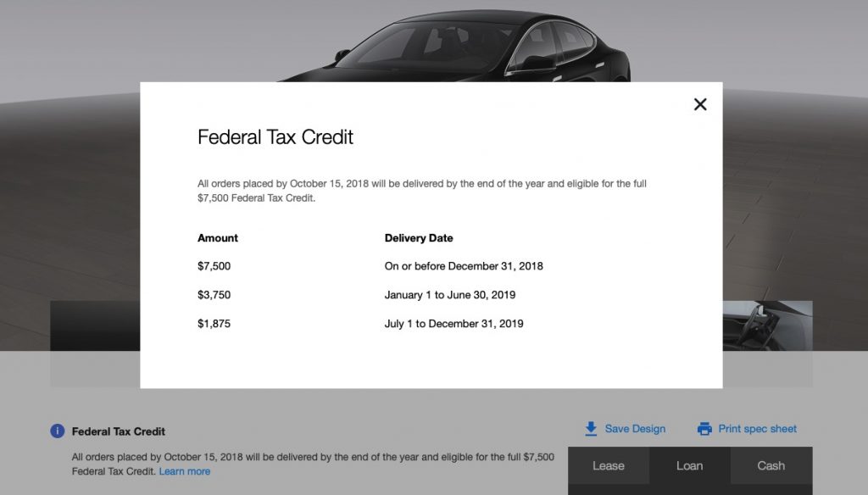Click the blue info icon beside Federal Tax Credit
Screen dimensions: 868x495
tap(58, 431)
